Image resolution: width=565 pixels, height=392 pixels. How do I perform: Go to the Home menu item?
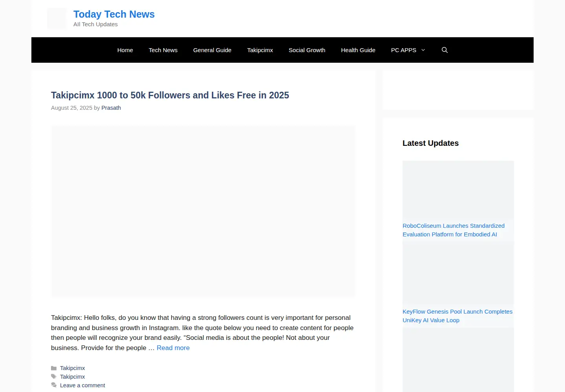[125, 50]
